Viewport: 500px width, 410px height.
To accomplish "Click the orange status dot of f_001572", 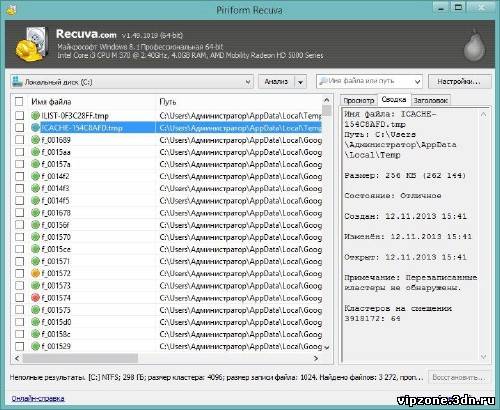I will [35, 273].
